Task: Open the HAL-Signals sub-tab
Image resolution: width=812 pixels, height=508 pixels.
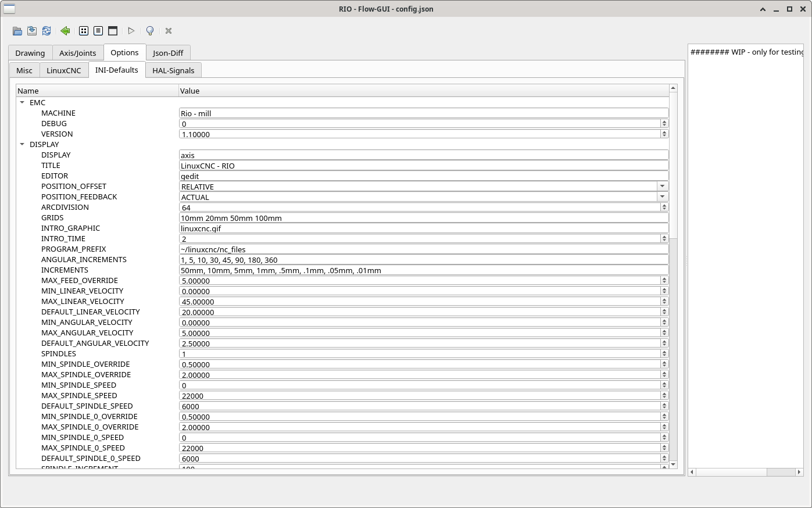Action: pos(173,70)
